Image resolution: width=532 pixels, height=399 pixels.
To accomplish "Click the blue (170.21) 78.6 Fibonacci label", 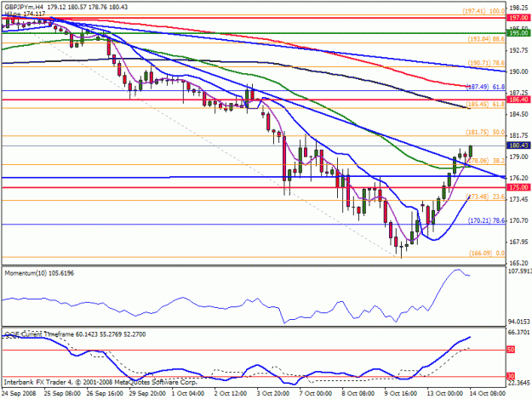I will click(487, 220).
